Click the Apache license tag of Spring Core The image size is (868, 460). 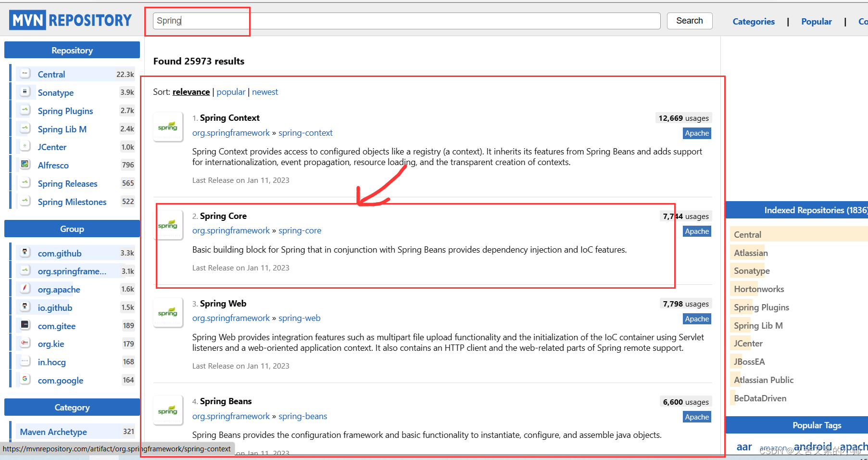point(697,231)
